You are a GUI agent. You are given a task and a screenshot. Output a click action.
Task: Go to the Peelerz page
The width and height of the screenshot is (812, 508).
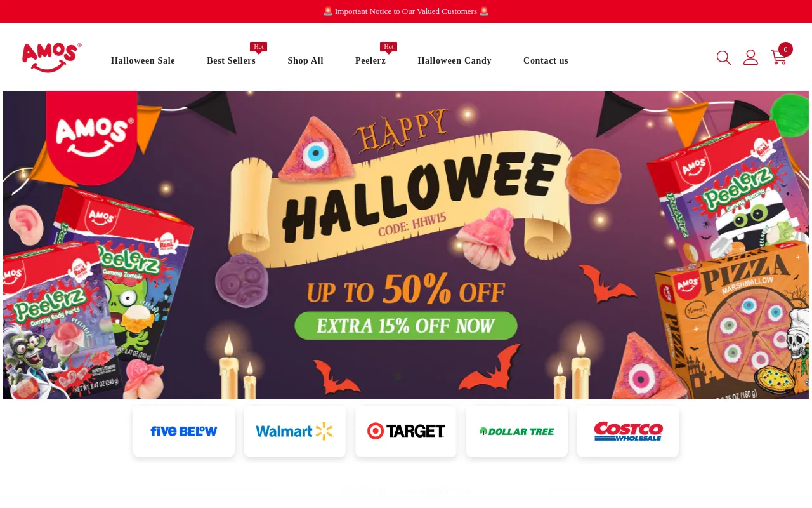coord(370,61)
